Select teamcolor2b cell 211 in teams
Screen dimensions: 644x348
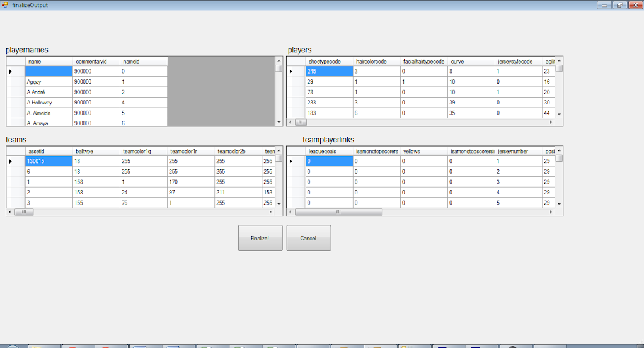coord(238,192)
